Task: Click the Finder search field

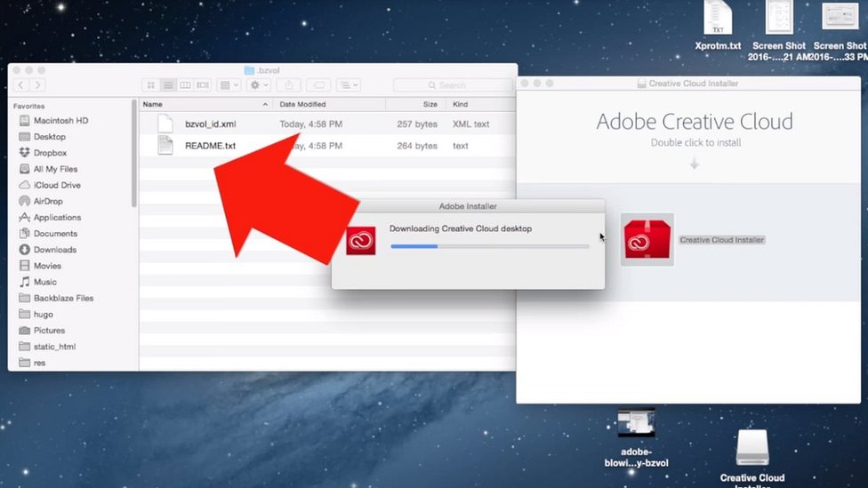Action: point(452,85)
